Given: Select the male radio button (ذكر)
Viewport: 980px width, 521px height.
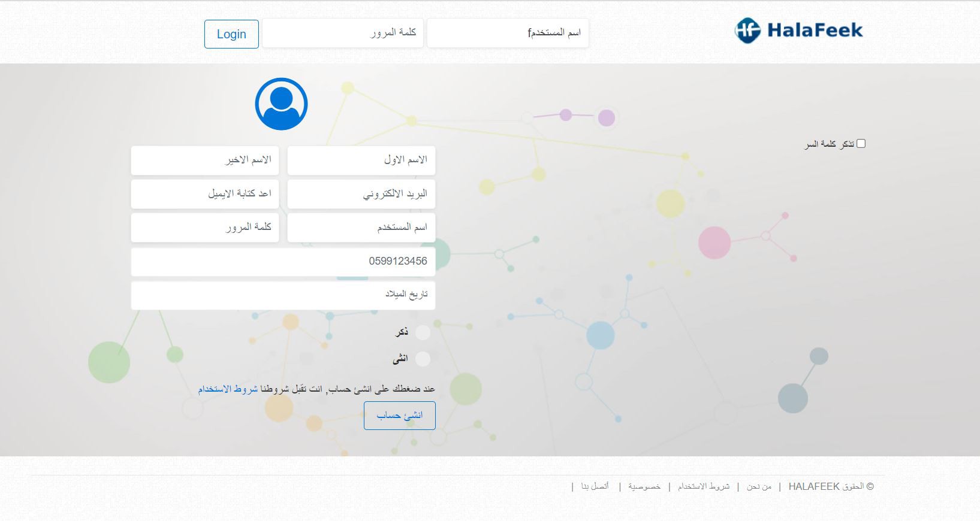Looking at the screenshot, I should pyautogui.click(x=423, y=333).
